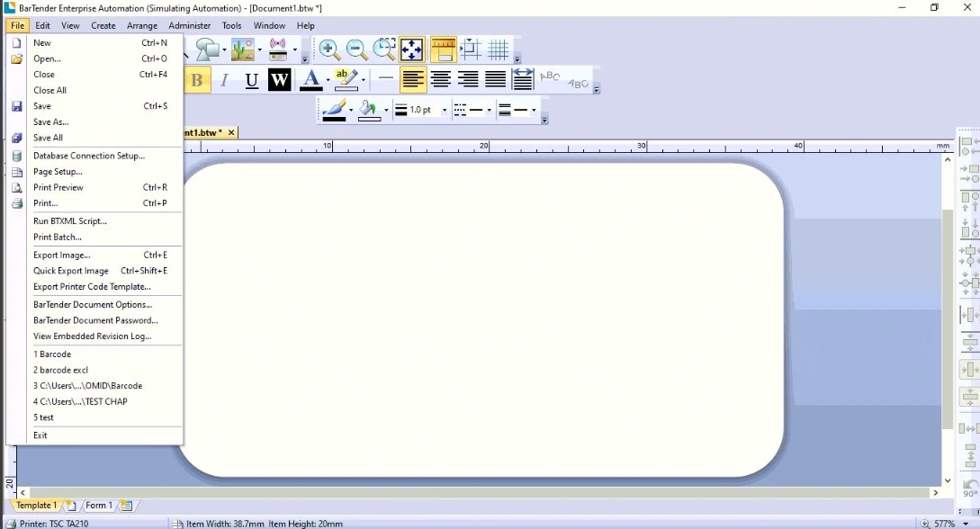The width and height of the screenshot is (980, 529).
Task: Apply the line color brush swatch
Action: [x=334, y=110]
